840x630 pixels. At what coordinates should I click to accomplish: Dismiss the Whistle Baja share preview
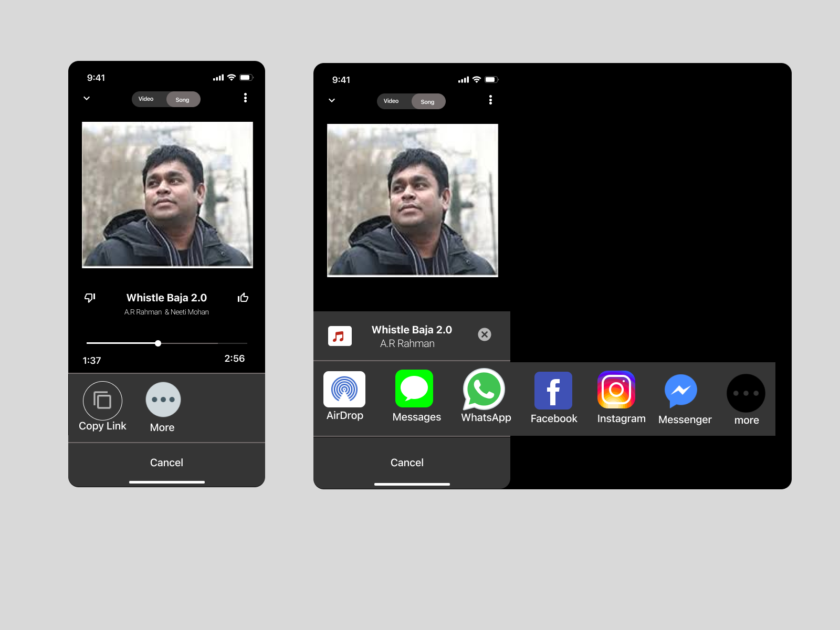pyautogui.click(x=484, y=334)
